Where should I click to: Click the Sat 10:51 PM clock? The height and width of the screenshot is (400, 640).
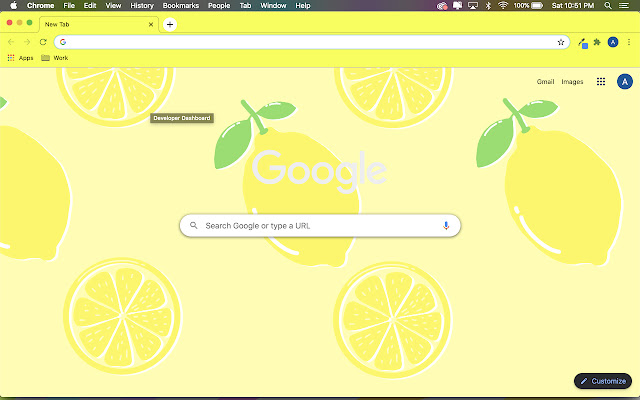coord(573,5)
